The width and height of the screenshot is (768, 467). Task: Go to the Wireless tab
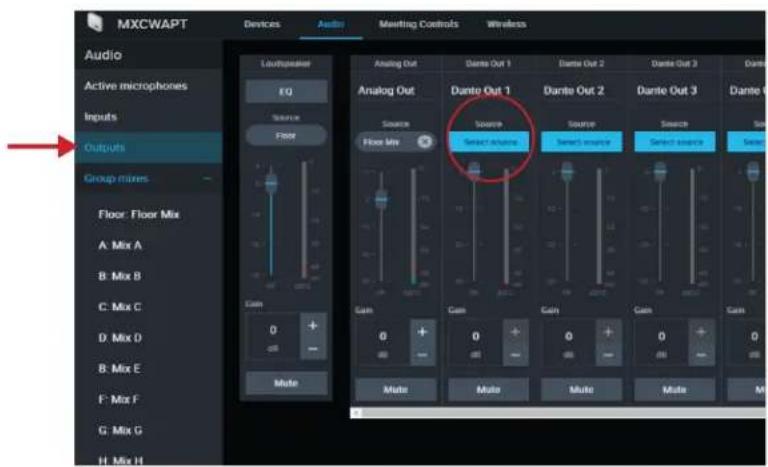[x=506, y=24]
